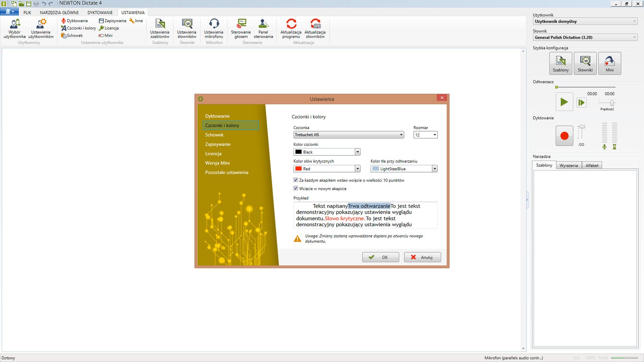The image size is (644, 362).
Task: Open Ustawienia użytkowników in the ribbon
Action: coord(41,29)
